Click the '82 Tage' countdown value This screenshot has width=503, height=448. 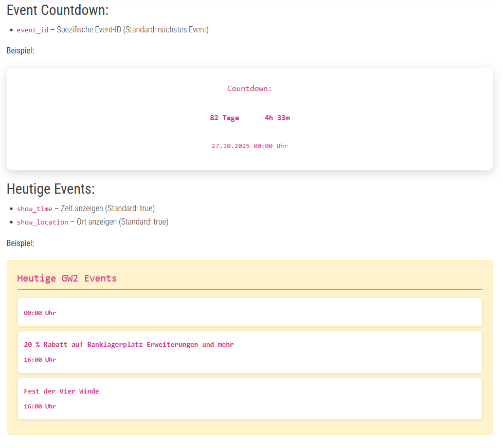[225, 118]
